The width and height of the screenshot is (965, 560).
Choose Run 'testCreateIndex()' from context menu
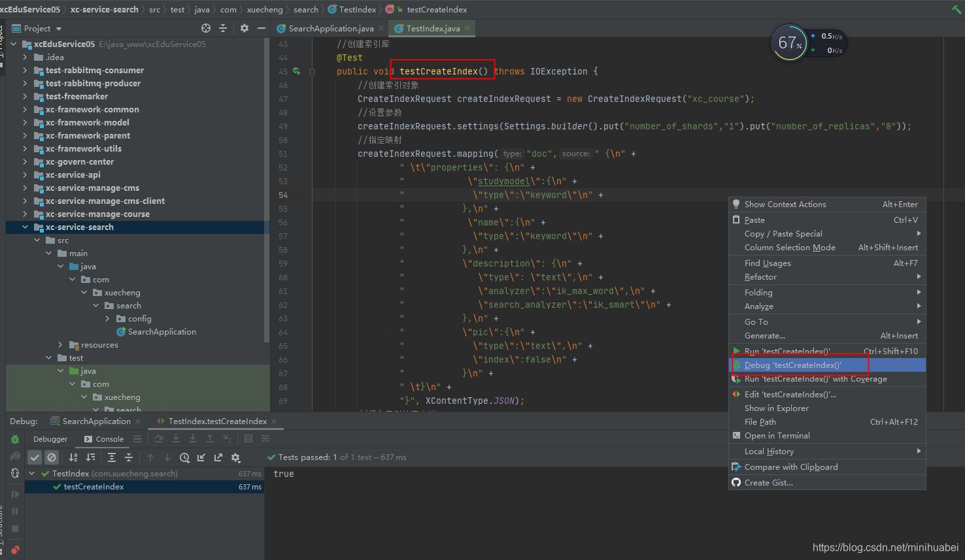pyautogui.click(x=827, y=352)
